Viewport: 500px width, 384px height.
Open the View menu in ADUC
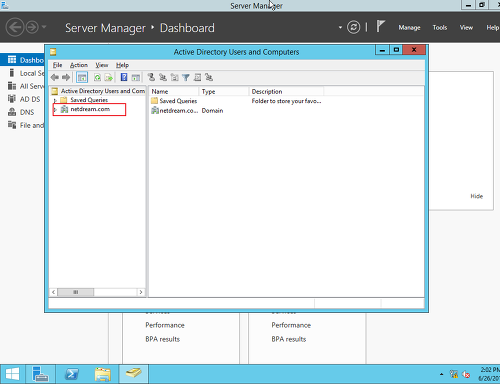tap(102, 65)
